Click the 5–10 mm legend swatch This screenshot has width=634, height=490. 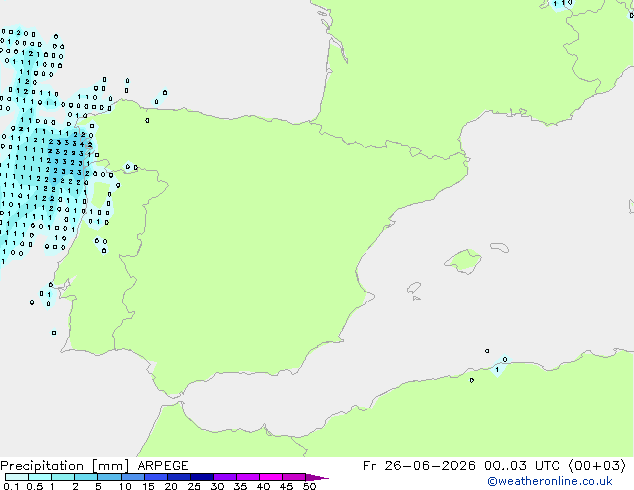tap(109, 477)
